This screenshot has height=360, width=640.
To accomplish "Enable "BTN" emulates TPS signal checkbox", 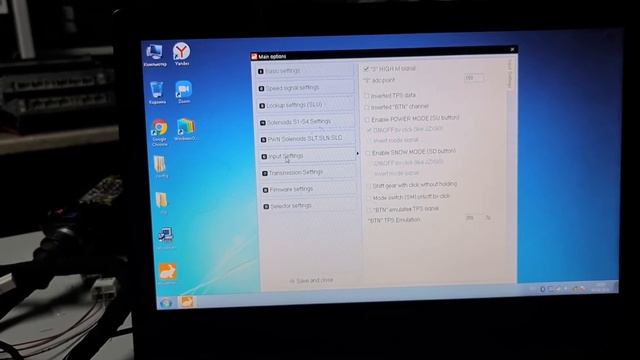I will [x=370, y=210].
